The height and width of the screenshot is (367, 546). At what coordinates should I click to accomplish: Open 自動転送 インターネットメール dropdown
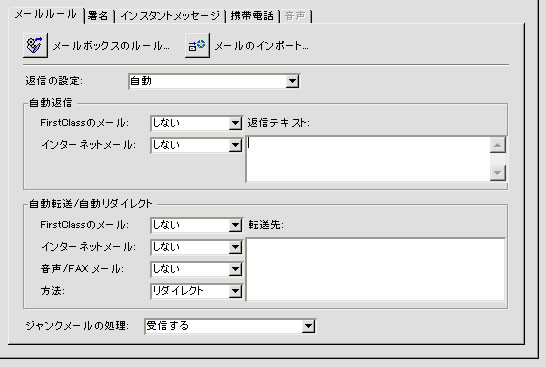pos(196,247)
